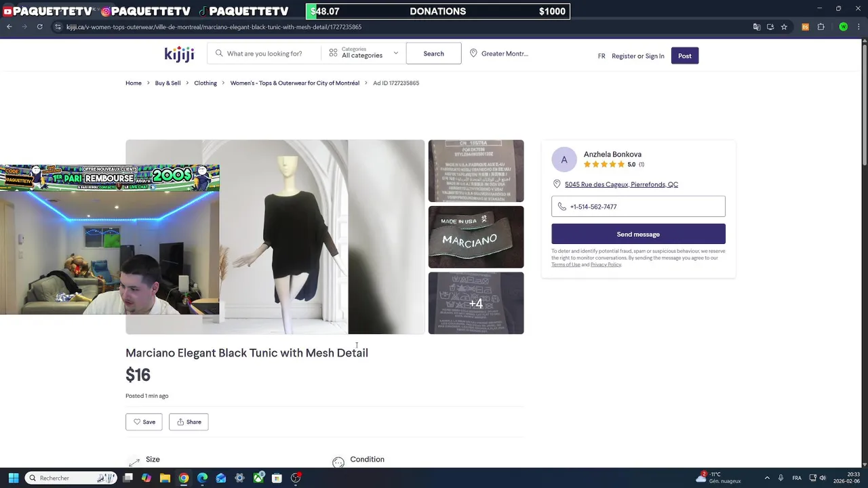Click the Register link
The height and width of the screenshot is (488, 868).
click(x=624, y=56)
